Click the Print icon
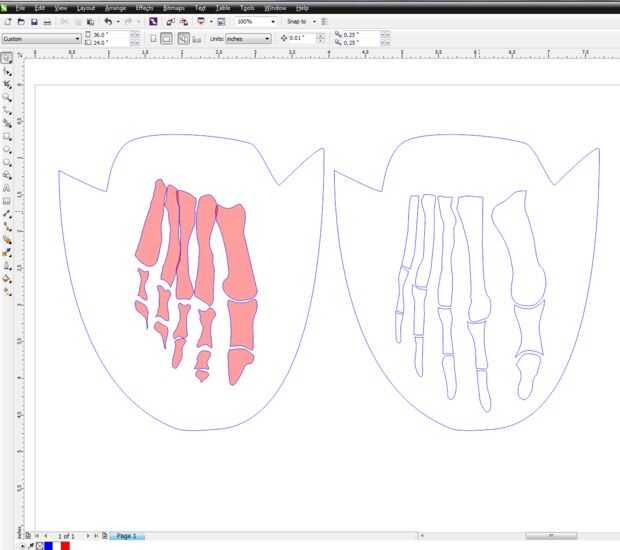This screenshot has width=620, height=550. [x=47, y=22]
